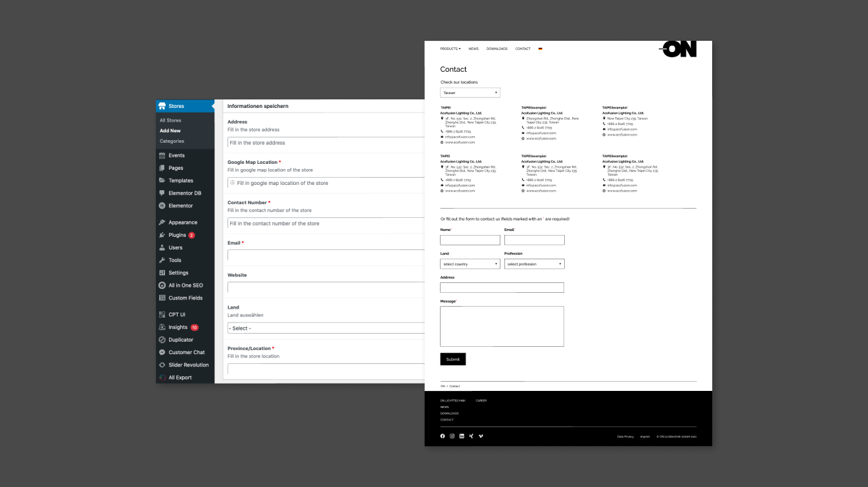The height and width of the screenshot is (487, 868).
Task: Click the Pages icon in the WordPress sidebar
Action: pos(162,168)
